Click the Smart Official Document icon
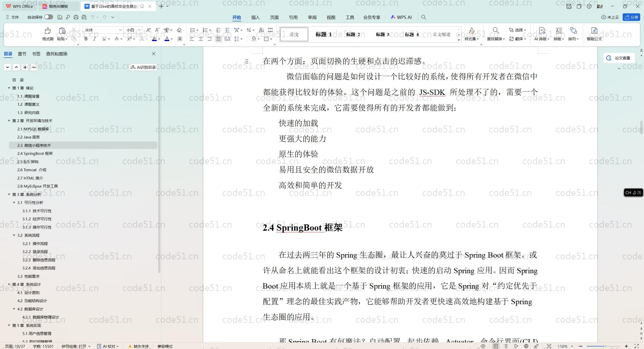 [594, 31]
